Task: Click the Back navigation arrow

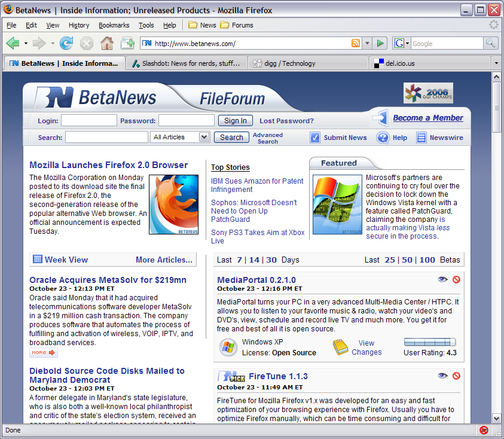Action: point(13,43)
